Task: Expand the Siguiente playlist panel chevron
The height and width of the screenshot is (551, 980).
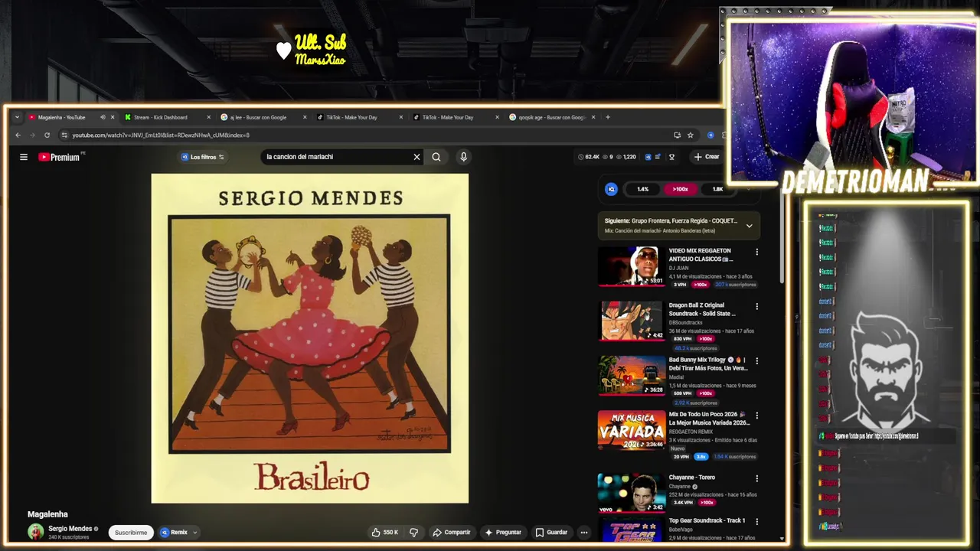Action: coord(750,226)
